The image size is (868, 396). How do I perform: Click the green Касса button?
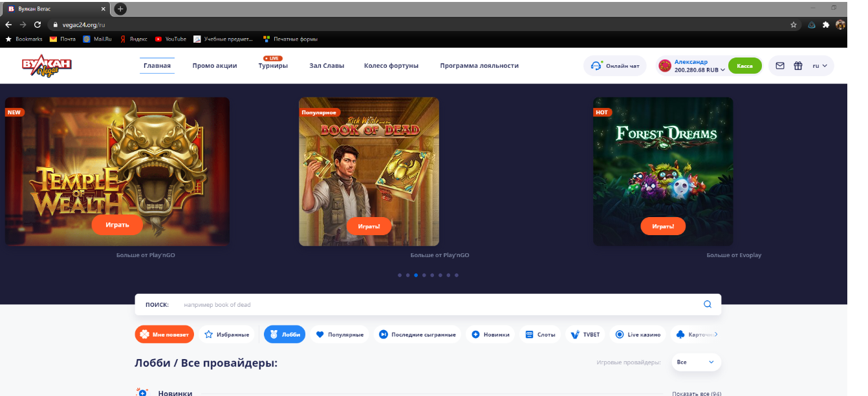tap(745, 66)
